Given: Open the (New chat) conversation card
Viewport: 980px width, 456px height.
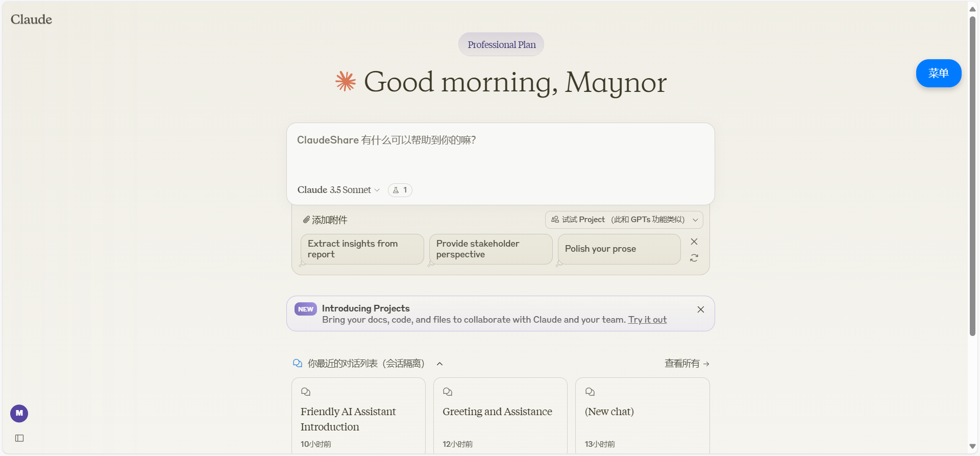Looking at the screenshot, I should (643, 416).
